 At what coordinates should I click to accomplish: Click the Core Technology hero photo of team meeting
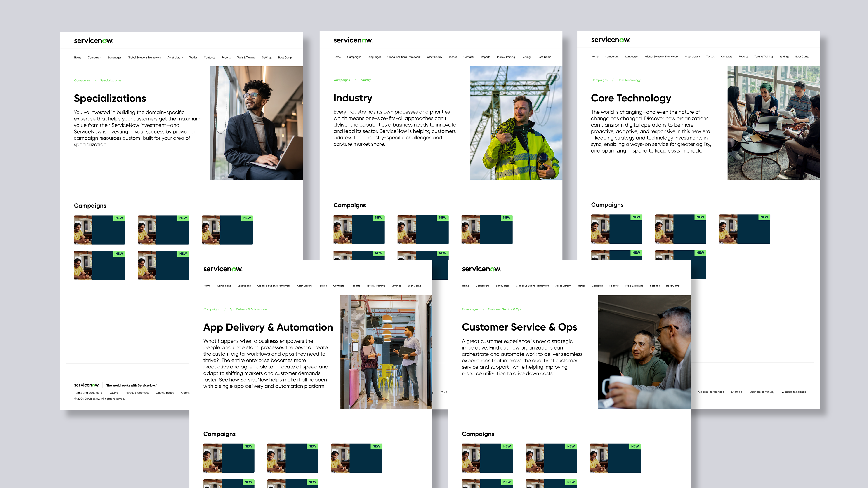pyautogui.click(x=774, y=123)
